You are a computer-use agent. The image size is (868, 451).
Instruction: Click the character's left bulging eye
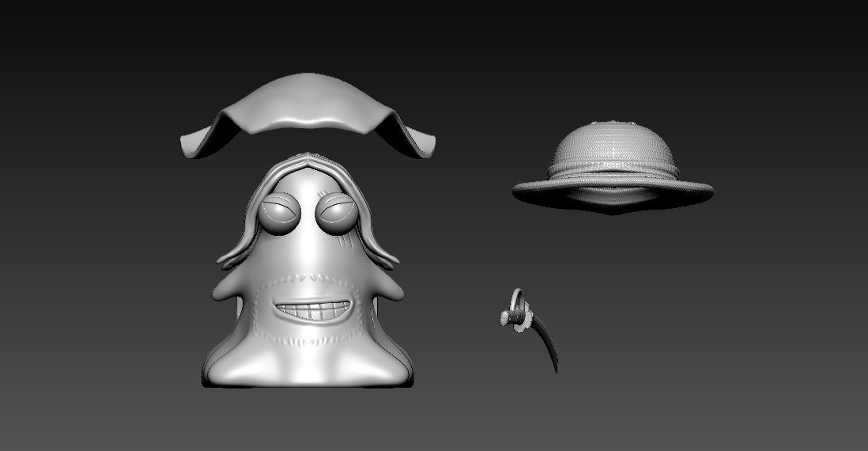(x=279, y=213)
